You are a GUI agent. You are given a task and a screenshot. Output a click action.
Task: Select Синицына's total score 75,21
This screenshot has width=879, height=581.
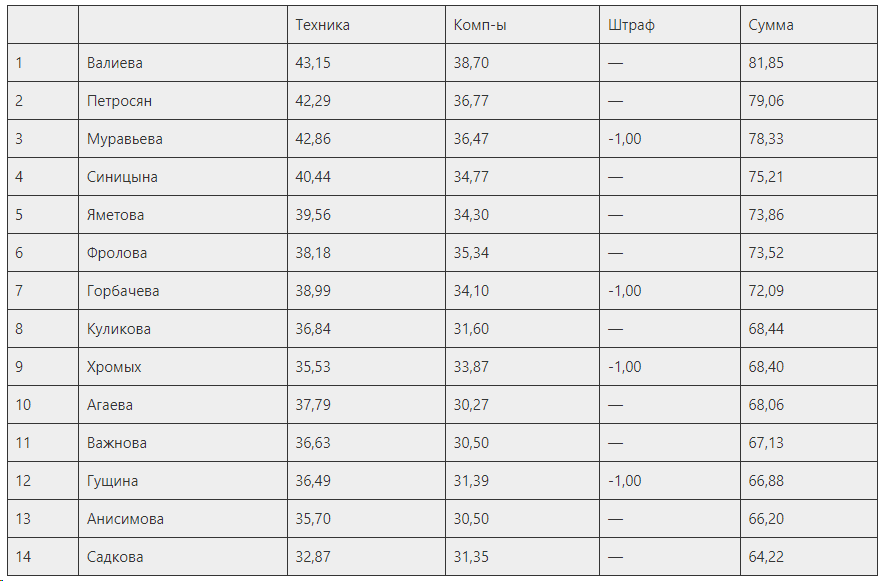coord(766,177)
